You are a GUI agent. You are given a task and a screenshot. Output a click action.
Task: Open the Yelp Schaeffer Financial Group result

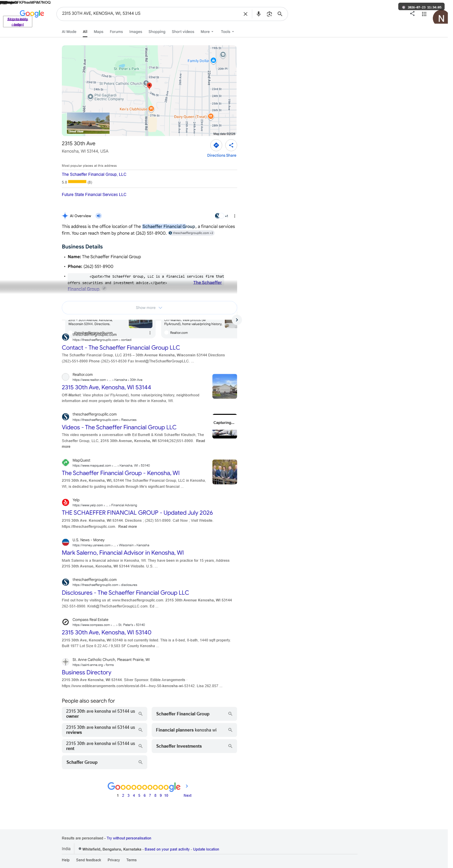point(137,513)
